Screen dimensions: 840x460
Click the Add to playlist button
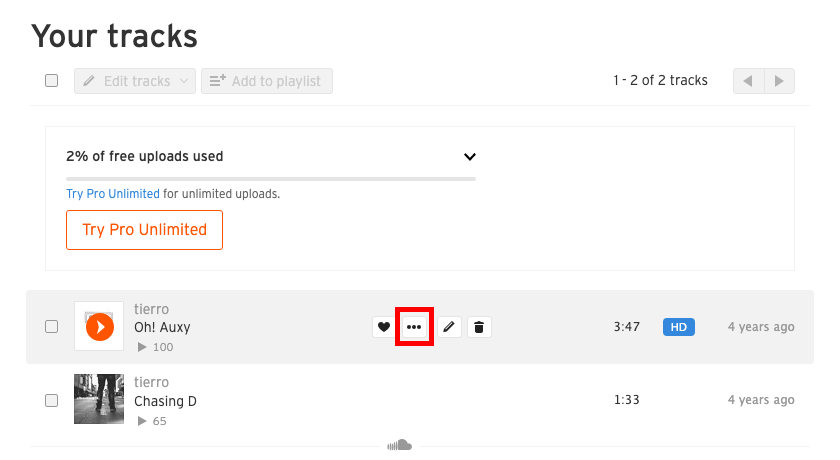[267, 81]
